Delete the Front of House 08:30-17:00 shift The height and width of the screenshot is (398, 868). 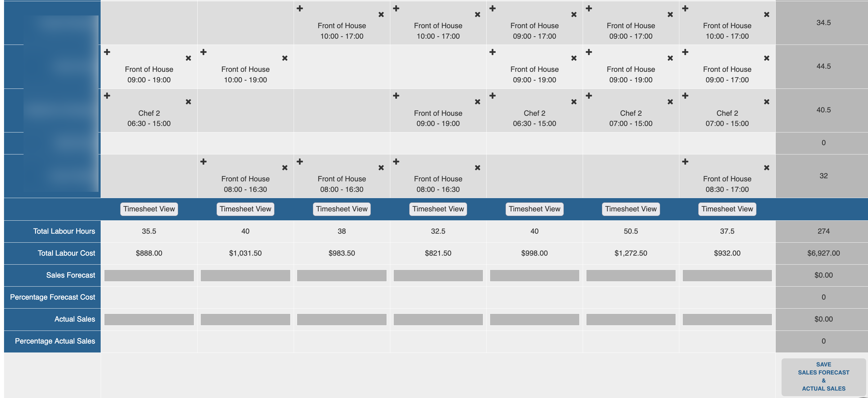767,167
